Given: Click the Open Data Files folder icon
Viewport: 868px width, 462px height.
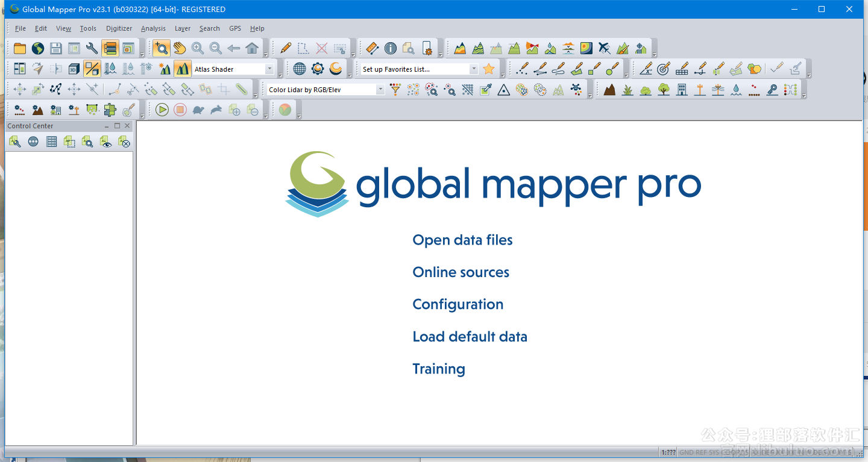Looking at the screenshot, I should [x=20, y=48].
